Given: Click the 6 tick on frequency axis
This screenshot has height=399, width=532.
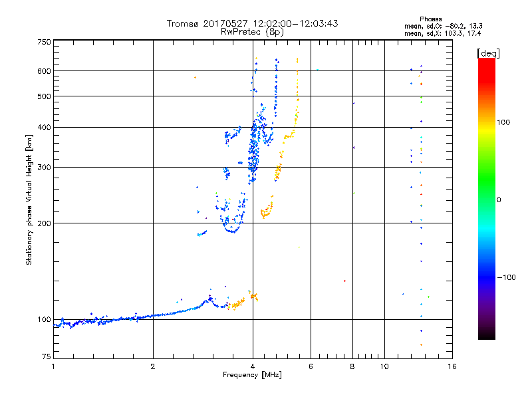Looking at the screenshot, I should coord(311,366).
